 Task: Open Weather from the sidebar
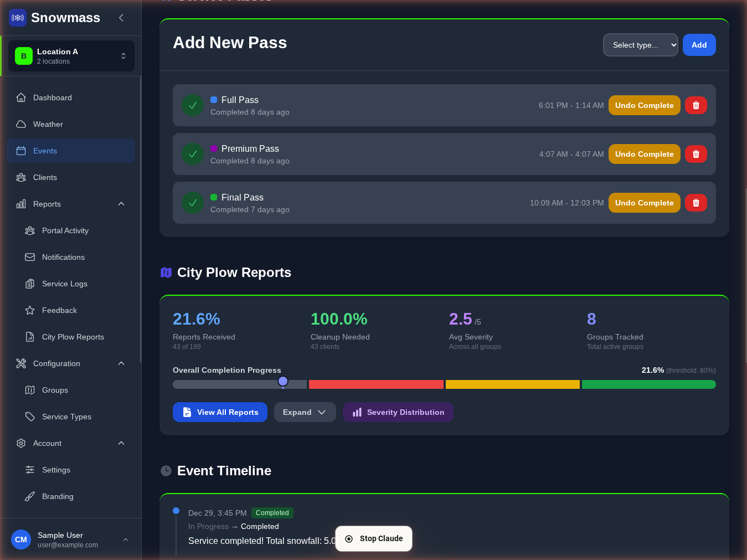click(x=48, y=124)
